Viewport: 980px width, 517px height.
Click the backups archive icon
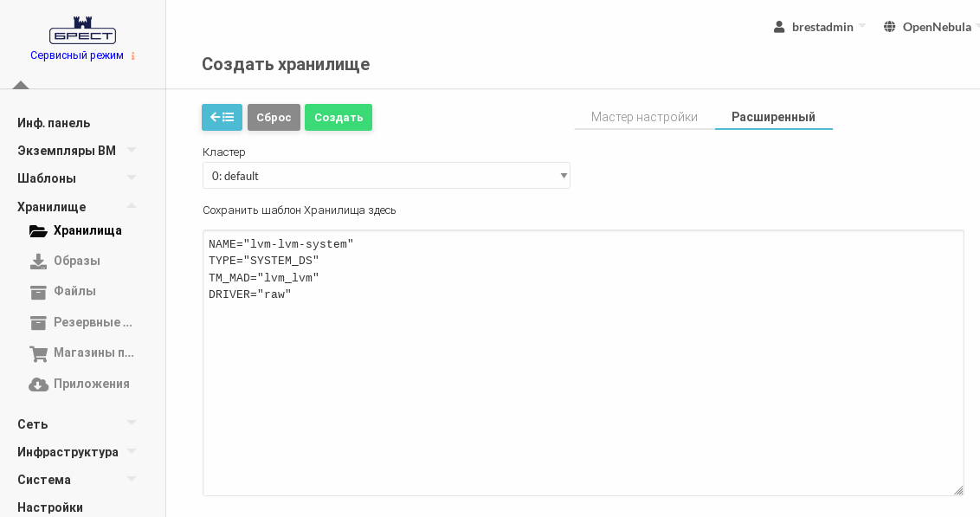tap(38, 322)
